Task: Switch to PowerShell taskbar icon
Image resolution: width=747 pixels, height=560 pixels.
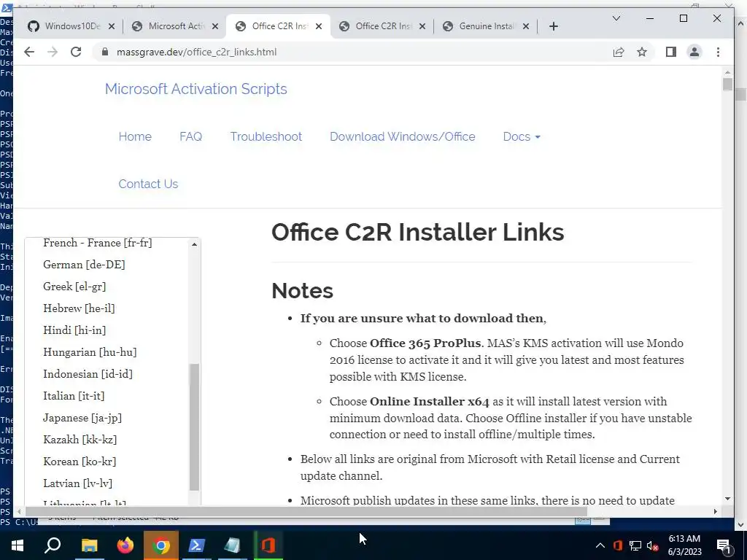Action: pos(197,545)
